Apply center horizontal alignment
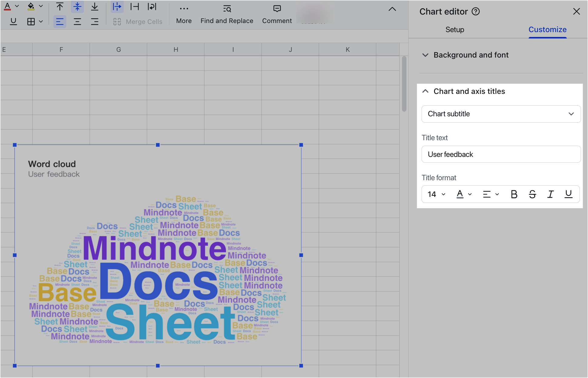This screenshot has height=378, width=588. [78, 22]
